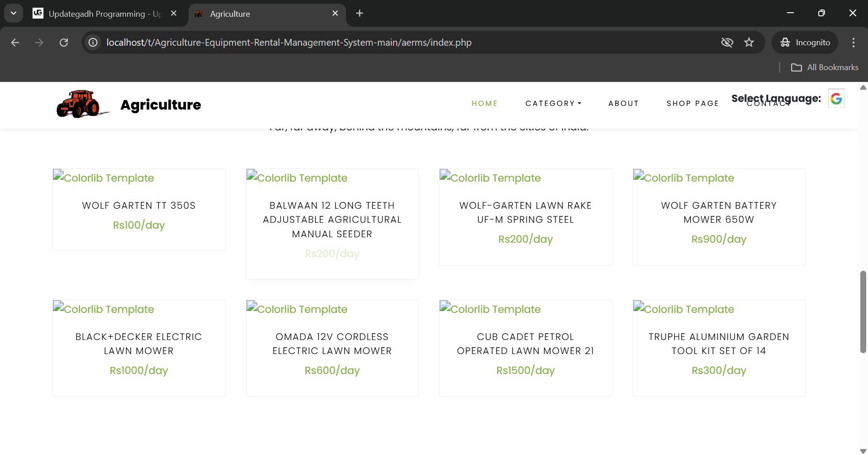
Task: Select the Agriculture browser tab
Action: (267, 14)
